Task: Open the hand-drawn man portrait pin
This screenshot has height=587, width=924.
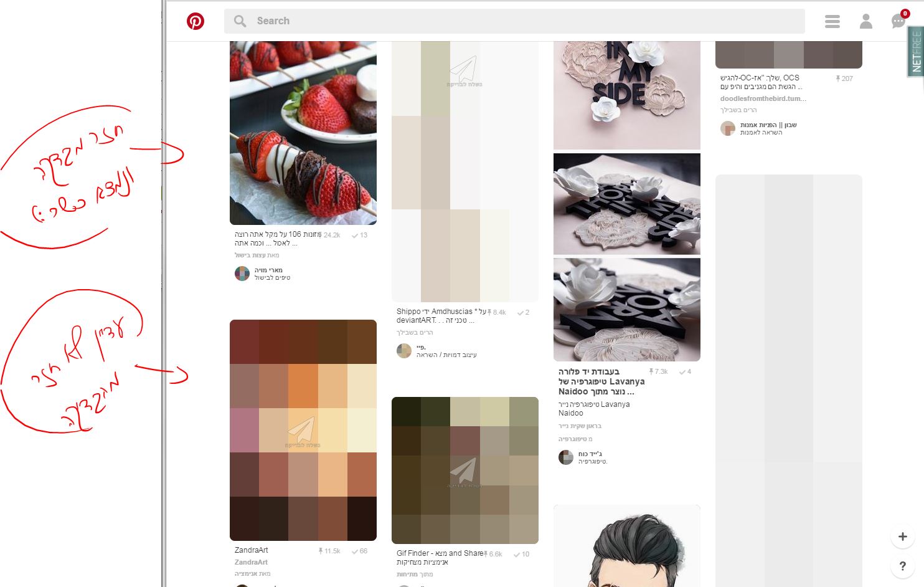Action: tap(627, 546)
